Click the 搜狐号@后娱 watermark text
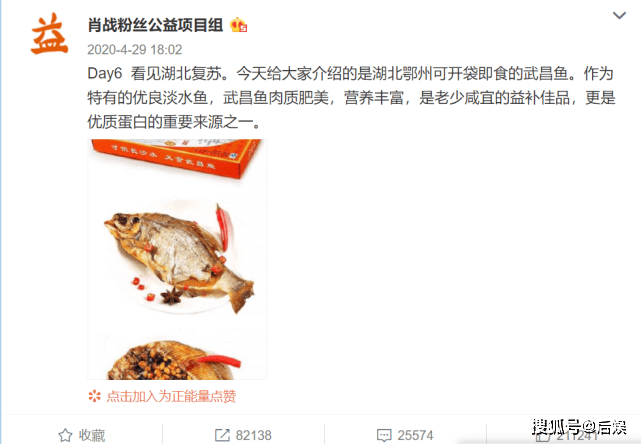 coord(579,427)
